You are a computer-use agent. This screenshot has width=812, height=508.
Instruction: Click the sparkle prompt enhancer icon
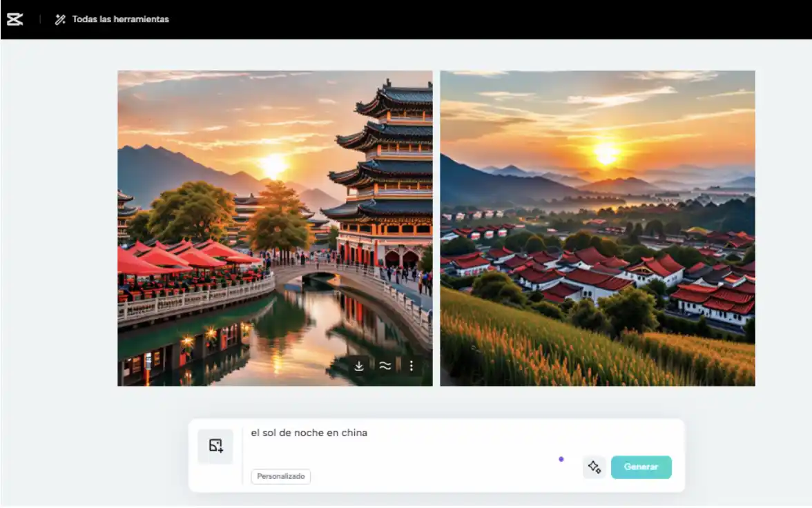pos(594,467)
